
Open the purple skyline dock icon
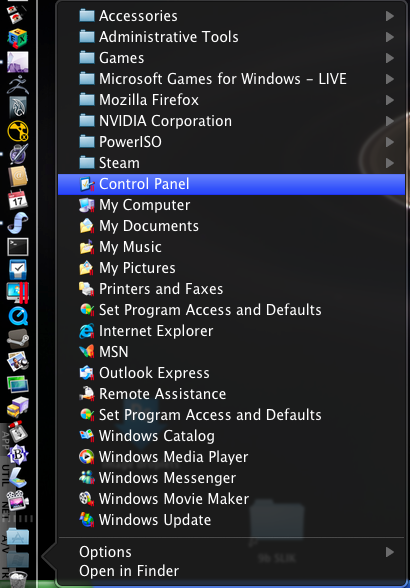[18, 62]
